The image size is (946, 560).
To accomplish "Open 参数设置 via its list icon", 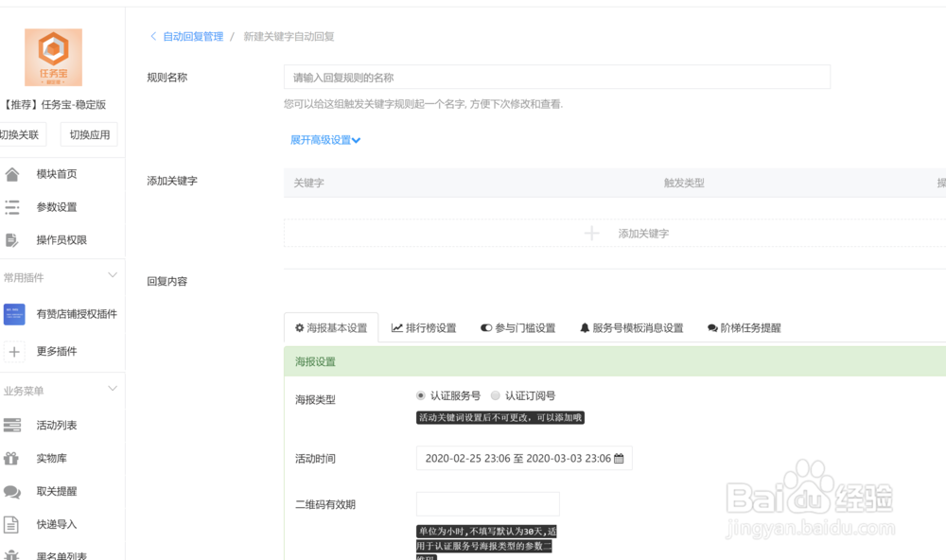I will click(x=12, y=206).
